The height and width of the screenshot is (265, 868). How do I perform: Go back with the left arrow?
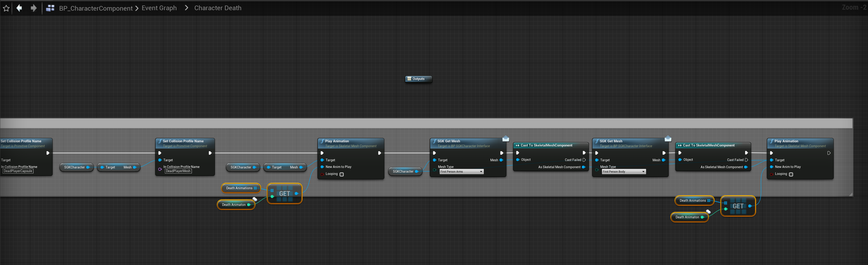pyautogui.click(x=19, y=8)
